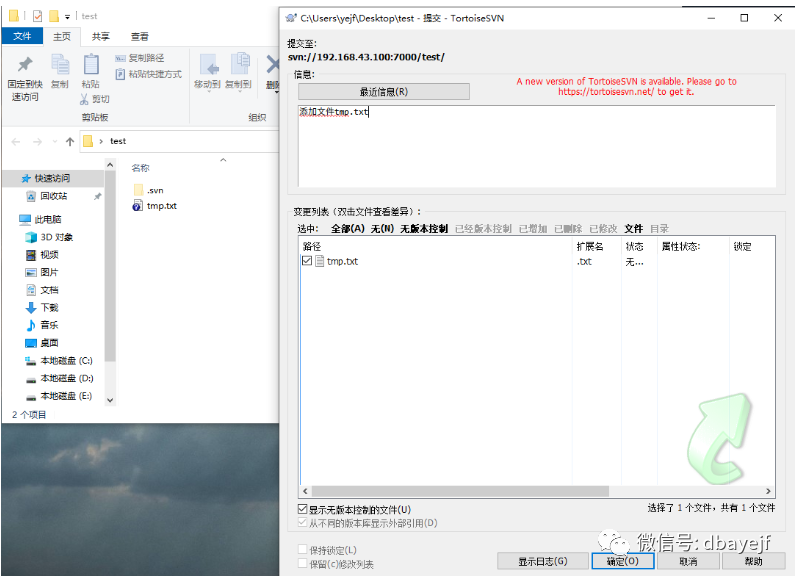Click the Help (帮助) button
This screenshot has height=579, width=795.
pos(753,561)
